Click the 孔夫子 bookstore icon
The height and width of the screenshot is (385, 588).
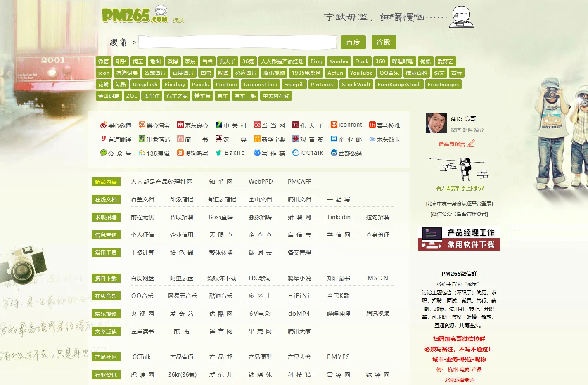296,125
